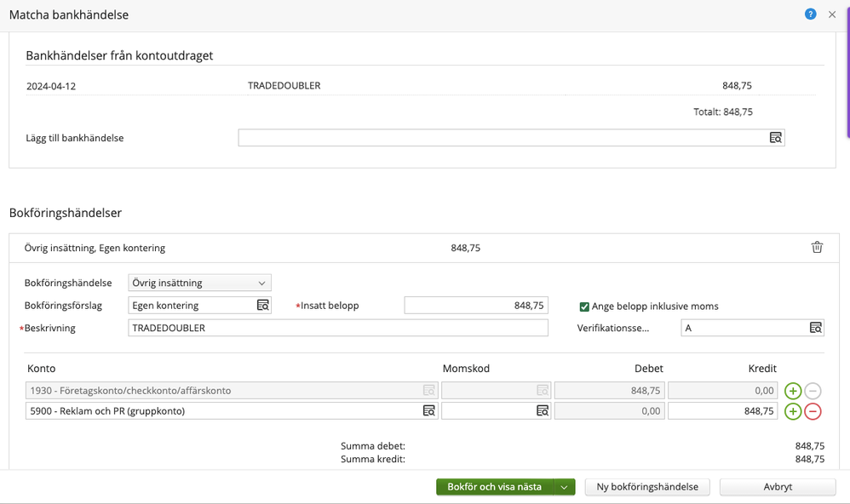Open Verifikationsserie lookup icon
The height and width of the screenshot is (504, 850).
tap(815, 328)
